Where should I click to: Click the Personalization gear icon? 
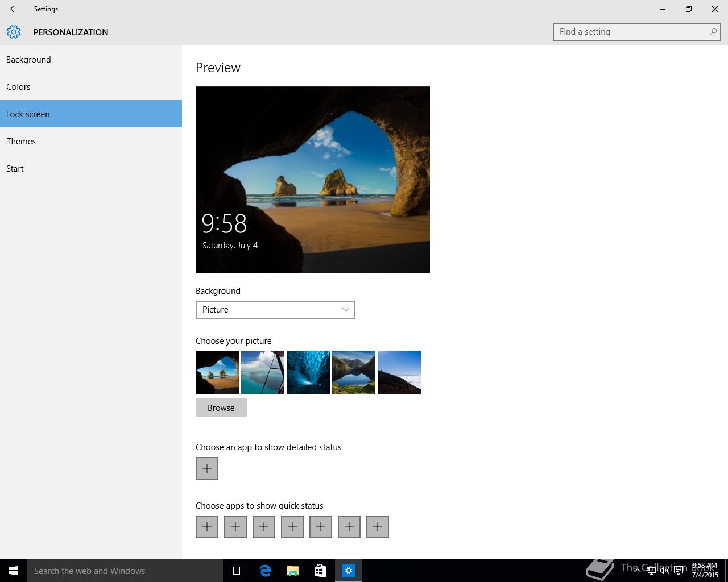(x=14, y=32)
